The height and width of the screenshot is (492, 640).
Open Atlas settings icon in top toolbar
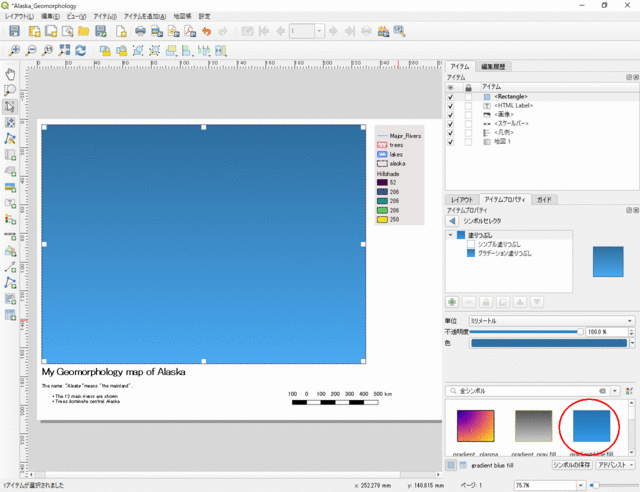(x=399, y=31)
